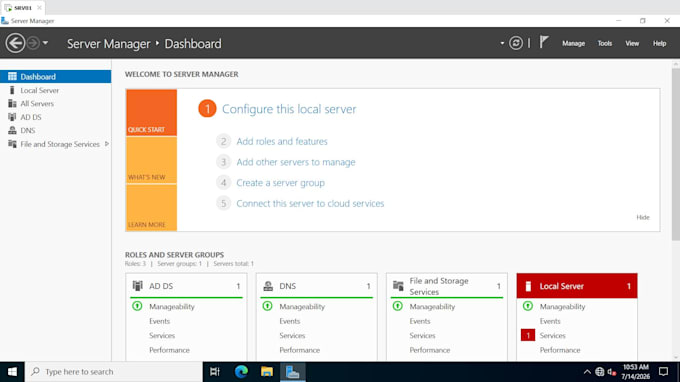Click Connect this server to cloud services
Image resolution: width=680 pixels, height=382 pixels.
(x=310, y=203)
